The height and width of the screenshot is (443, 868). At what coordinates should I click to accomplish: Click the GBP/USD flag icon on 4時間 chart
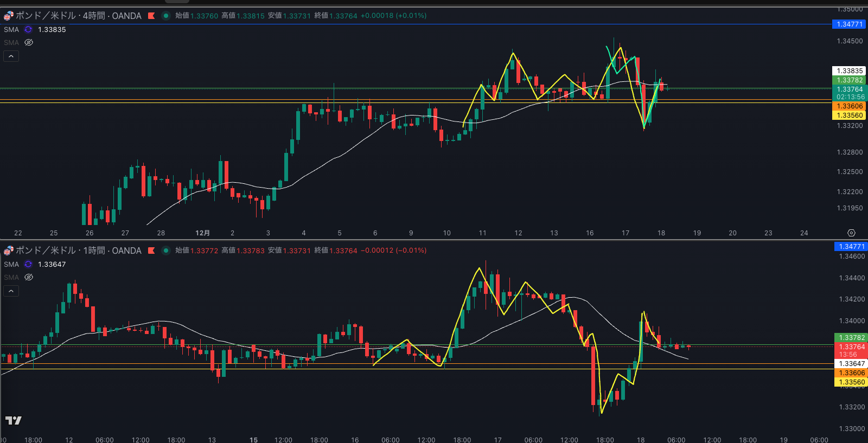9,16
